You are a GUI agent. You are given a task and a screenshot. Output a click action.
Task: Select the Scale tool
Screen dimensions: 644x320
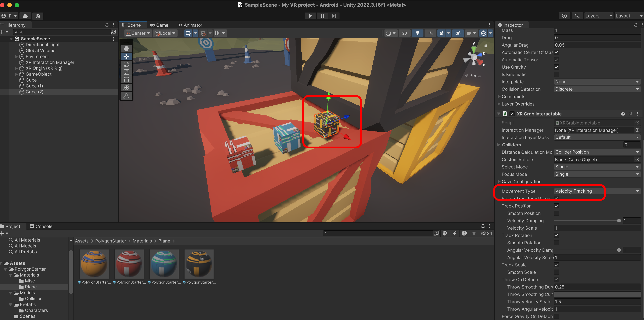126,72
